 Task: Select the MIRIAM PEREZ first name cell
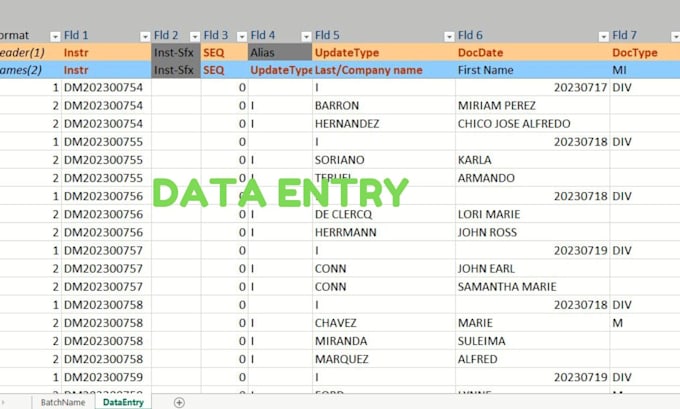[x=532, y=105]
